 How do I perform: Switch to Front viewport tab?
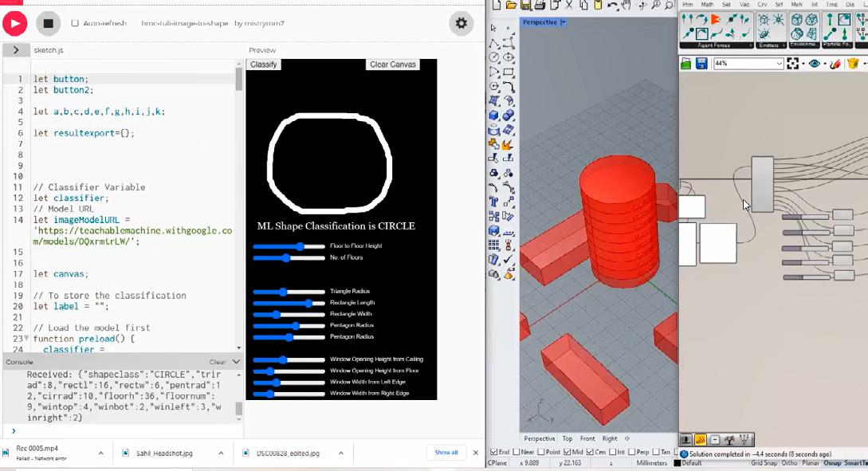coord(587,438)
